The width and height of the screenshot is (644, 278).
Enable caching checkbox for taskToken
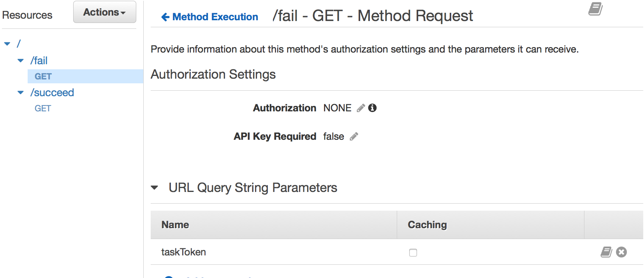pyautogui.click(x=413, y=253)
